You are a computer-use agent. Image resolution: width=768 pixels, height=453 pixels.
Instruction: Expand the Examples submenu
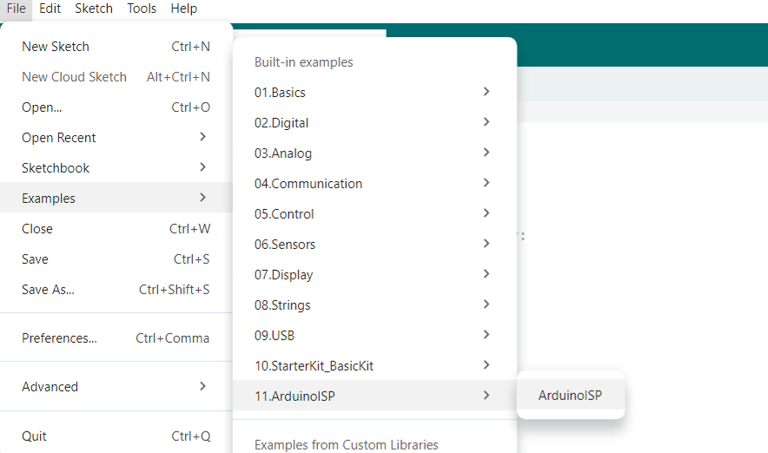pos(116,198)
